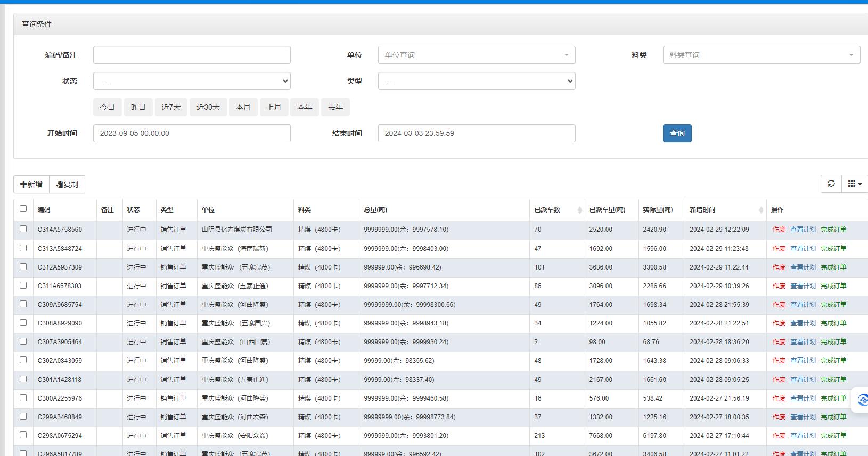Viewport: 868px width, 456px height.
Task: Click 查看计划 for order C299A3468849
Action: click(x=803, y=417)
